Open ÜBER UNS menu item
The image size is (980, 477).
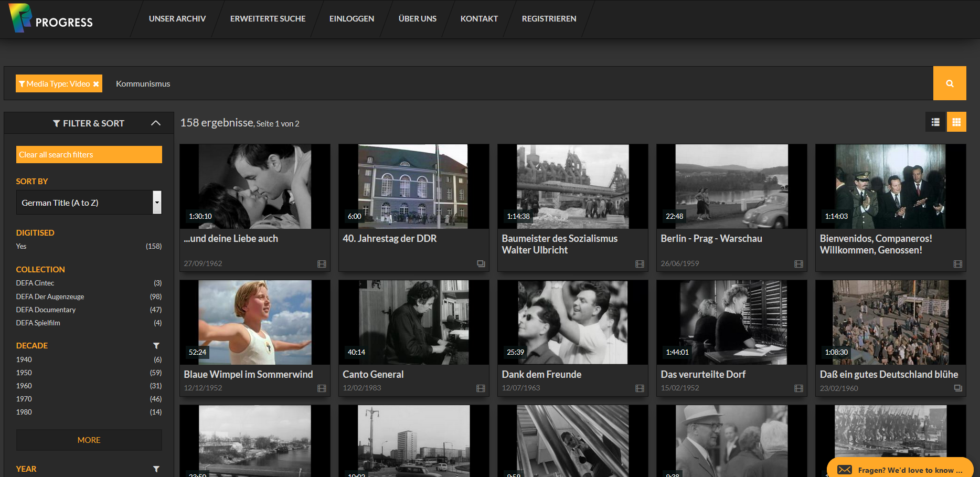point(418,19)
